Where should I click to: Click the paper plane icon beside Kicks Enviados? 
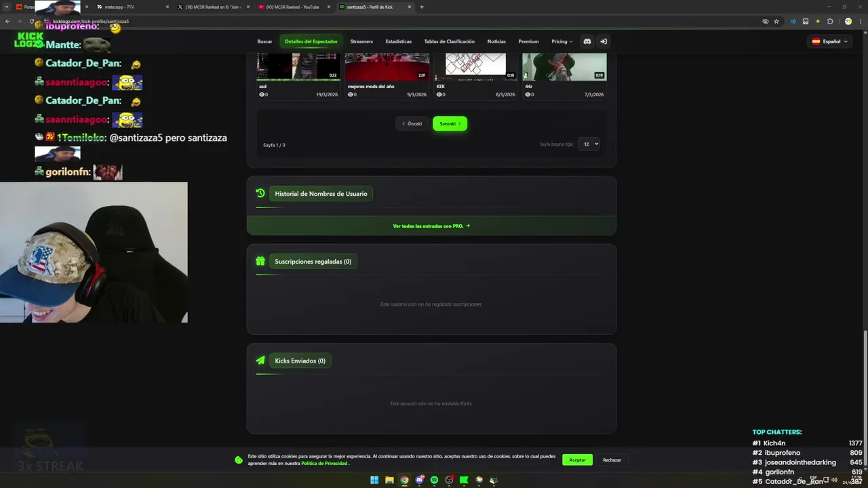click(x=260, y=361)
